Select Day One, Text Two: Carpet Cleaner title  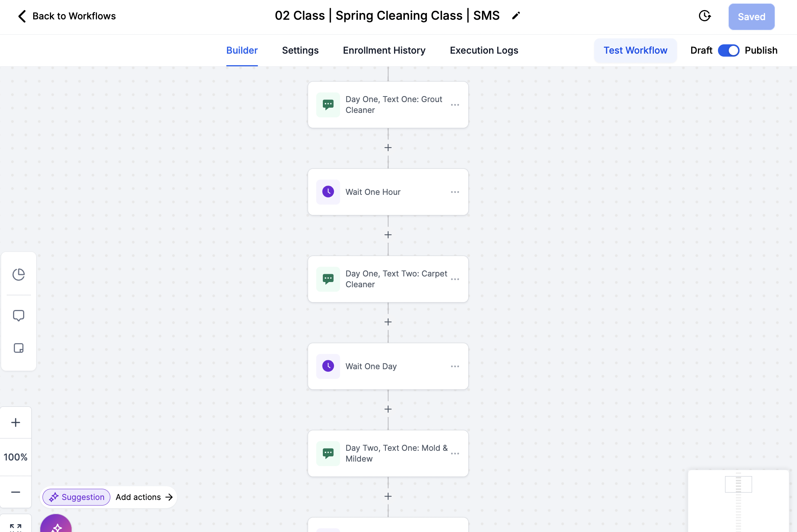(x=396, y=279)
